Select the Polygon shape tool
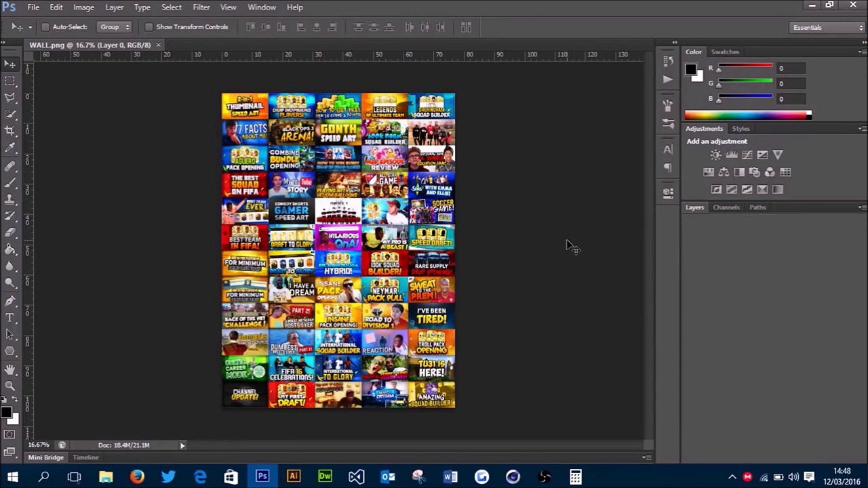 10,352
